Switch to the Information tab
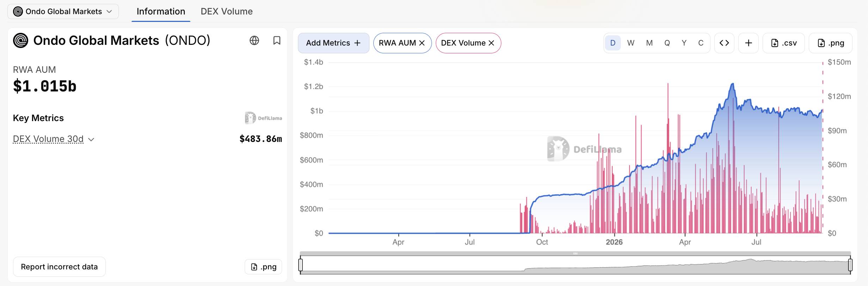 (x=161, y=11)
